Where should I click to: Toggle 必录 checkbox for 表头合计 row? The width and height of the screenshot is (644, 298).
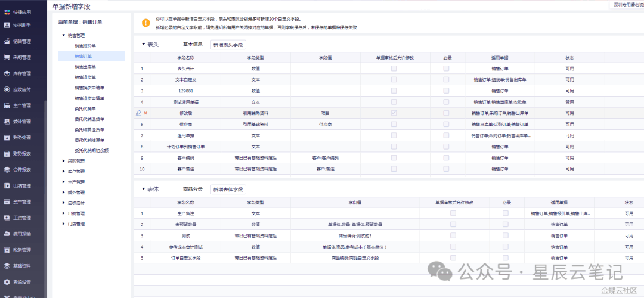(446, 69)
